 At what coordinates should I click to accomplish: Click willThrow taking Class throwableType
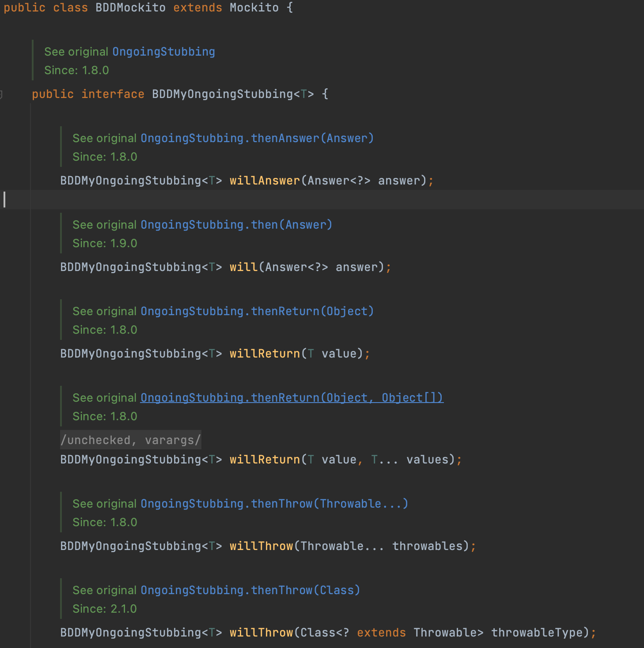coord(261,633)
